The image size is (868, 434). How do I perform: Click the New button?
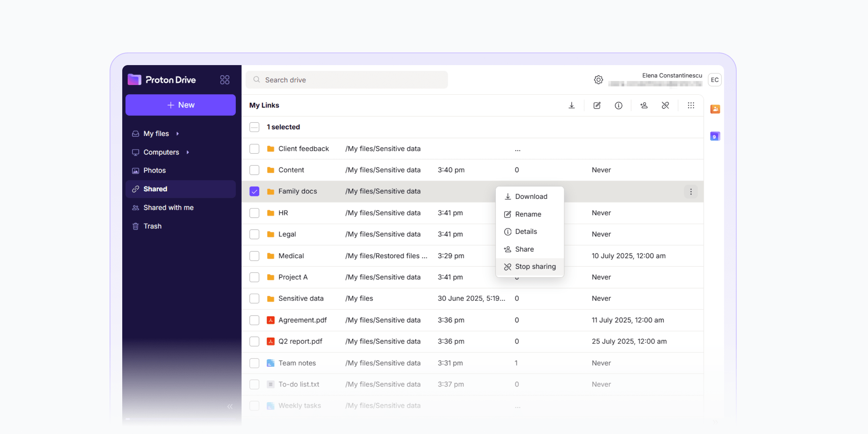click(x=180, y=105)
